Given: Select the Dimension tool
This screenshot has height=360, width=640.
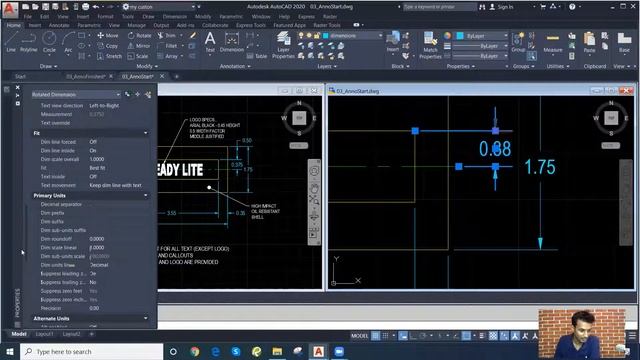Looking at the screenshot, I should click(231, 42).
